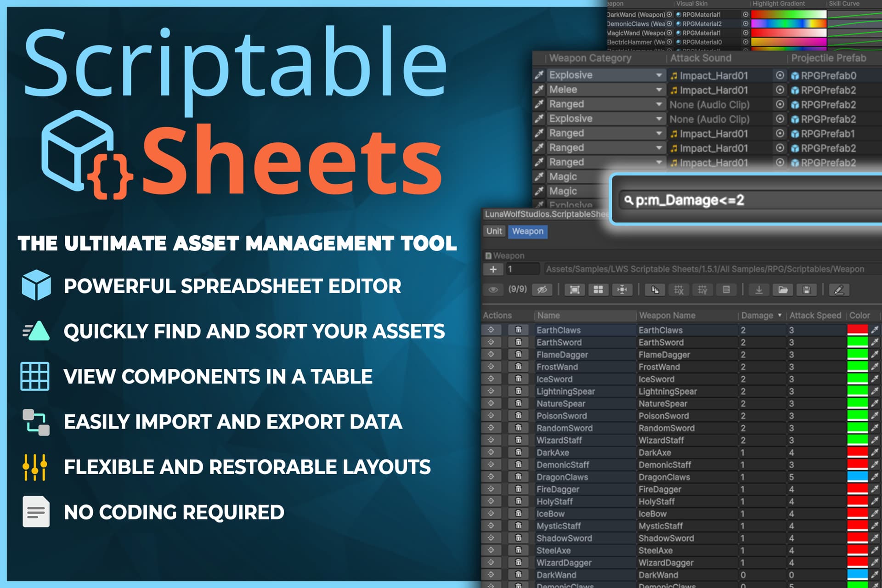Open the first Ranged category dropdown
The height and width of the screenshot is (588, 882).
(x=659, y=104)
